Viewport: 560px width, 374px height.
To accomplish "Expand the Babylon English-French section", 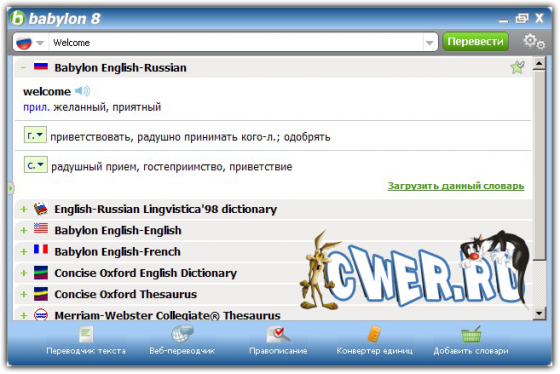I will pos(24,252).
